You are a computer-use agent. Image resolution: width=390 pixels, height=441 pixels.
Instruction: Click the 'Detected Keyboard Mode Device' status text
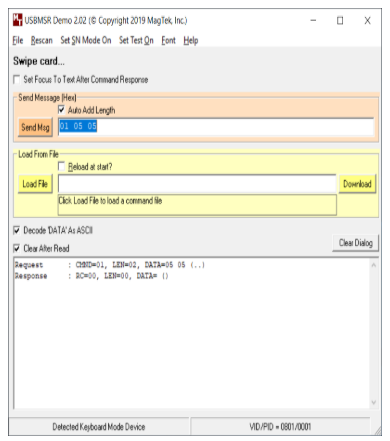99,427
